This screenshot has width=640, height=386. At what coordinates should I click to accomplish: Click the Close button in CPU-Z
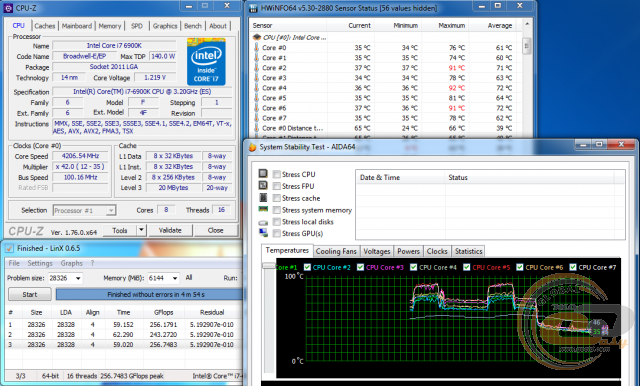216,230
